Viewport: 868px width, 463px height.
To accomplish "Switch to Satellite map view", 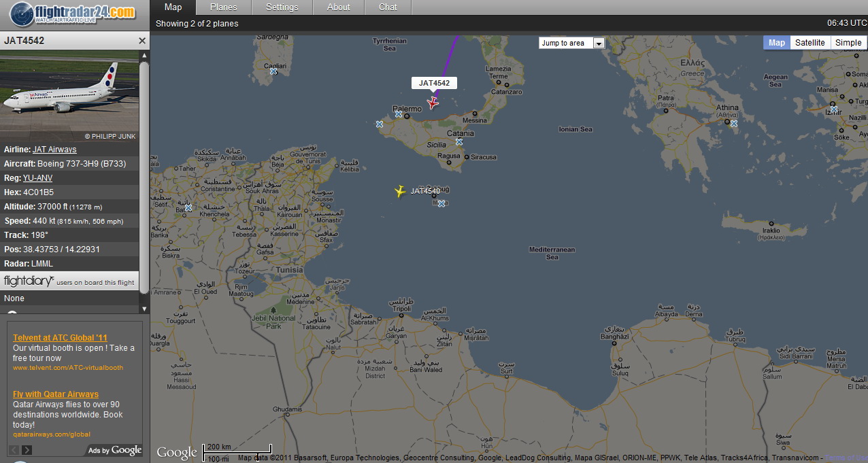I will click(x=810, y=42).
